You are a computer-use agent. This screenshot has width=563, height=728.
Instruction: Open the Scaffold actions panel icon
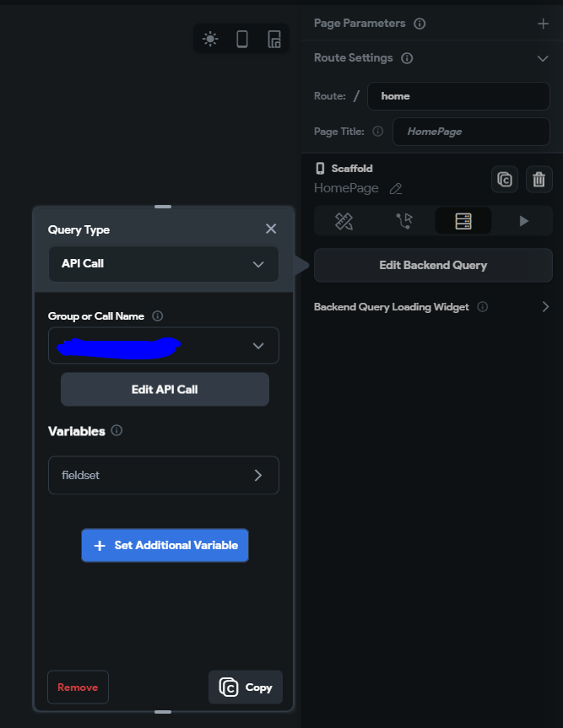403,220
